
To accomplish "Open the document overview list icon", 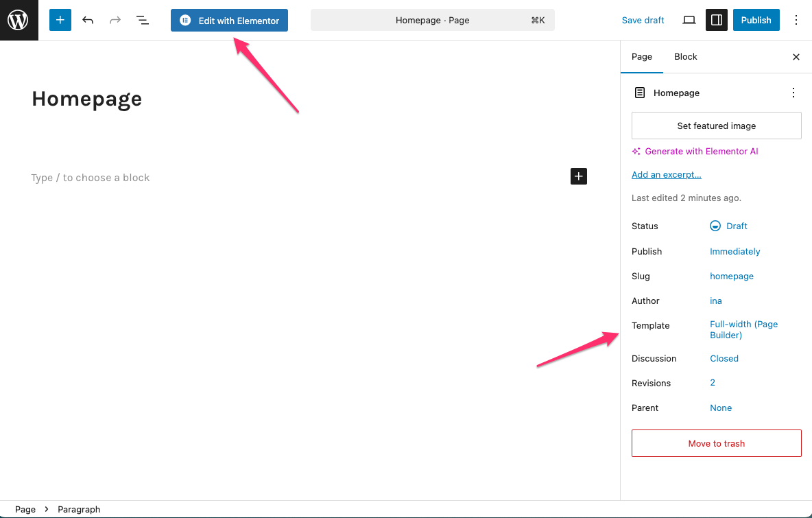I will 143,21.
